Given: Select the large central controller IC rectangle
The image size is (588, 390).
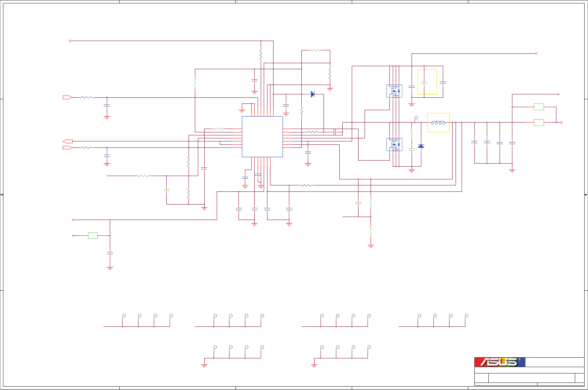Looking at the screenshot, I should [x=262, y=137].
